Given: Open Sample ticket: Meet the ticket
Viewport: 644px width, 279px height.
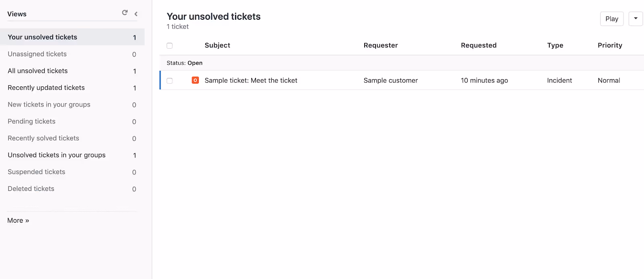Looking at the screenshot, I should [251, 80].
